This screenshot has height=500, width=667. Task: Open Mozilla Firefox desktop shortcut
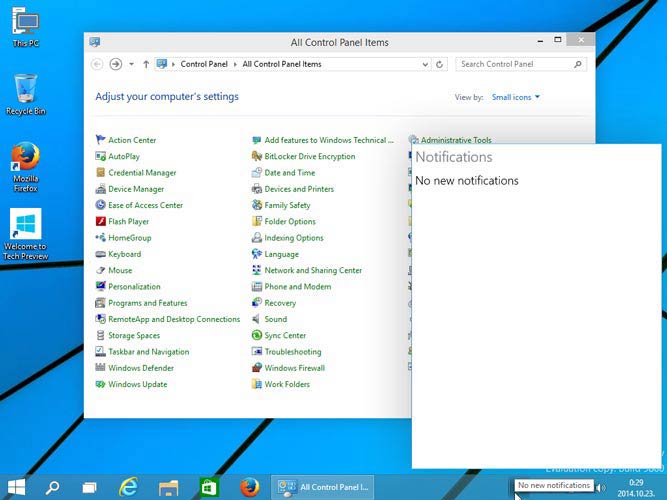(x=26, y=167)
